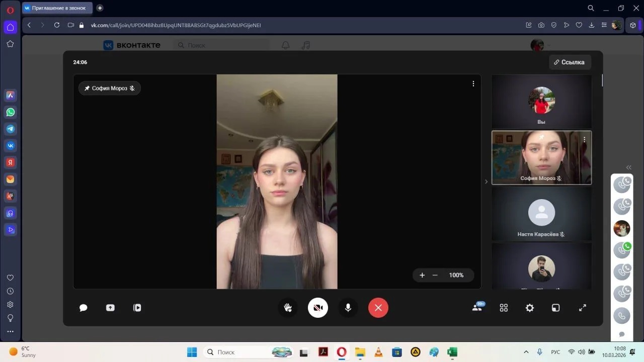Open WhatsApp in Opera sidebar
The image size is (644, 362).
pos(10,112)
